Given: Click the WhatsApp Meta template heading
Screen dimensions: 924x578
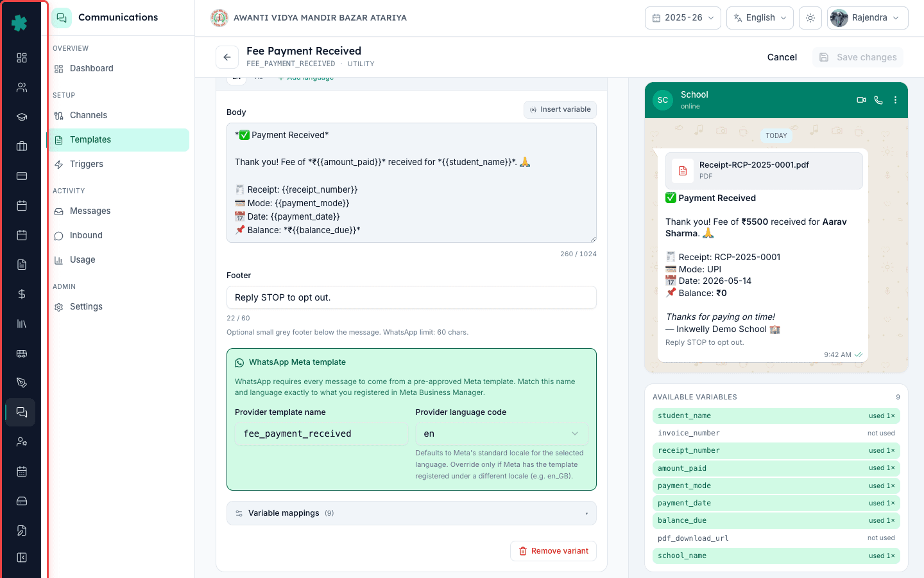Looking at the screenshot, I should 297,362.
